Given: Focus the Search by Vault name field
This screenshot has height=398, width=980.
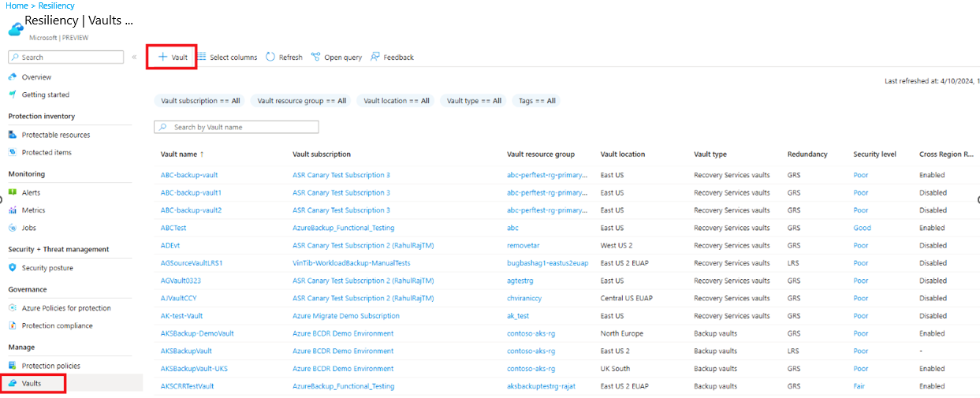Looking at the screenshot, I should [x=237, y=127].
